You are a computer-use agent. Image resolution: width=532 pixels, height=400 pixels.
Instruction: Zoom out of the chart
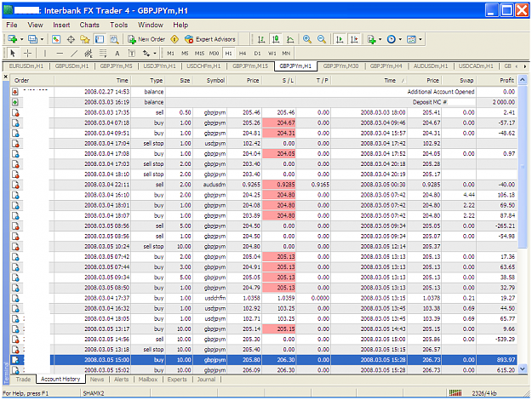coord(322,39)
